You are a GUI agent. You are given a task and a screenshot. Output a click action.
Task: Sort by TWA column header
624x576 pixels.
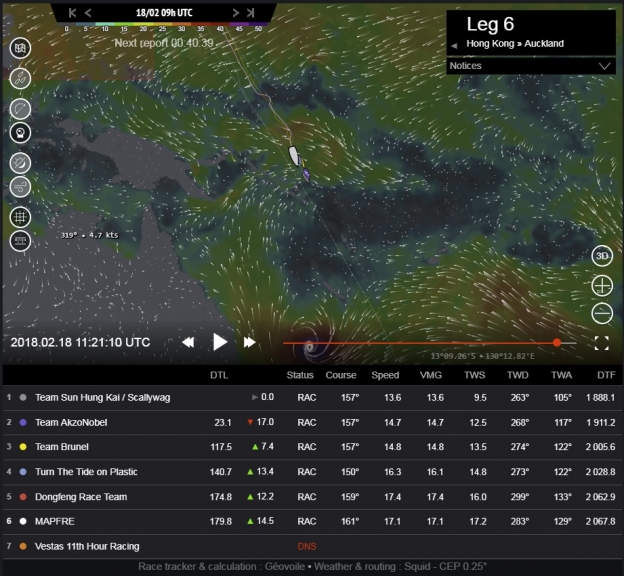coord(561,375)
